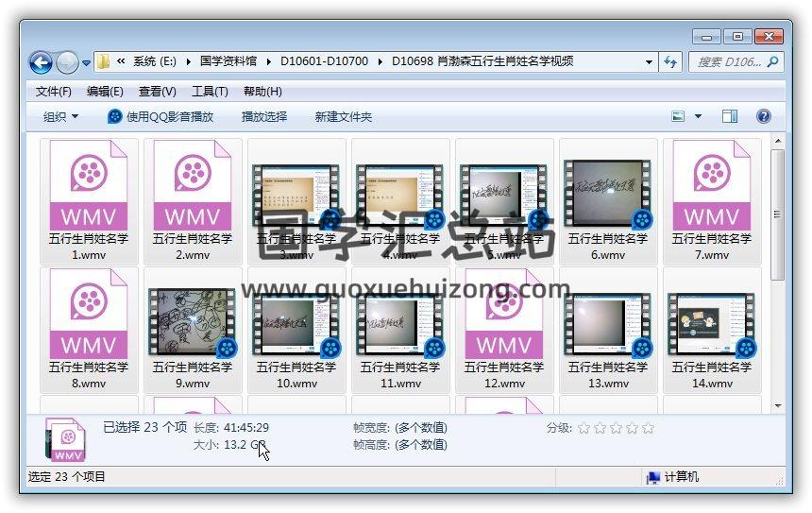
Task: Click the D10698 肖渤森五行生肖姓名学视频 breadcrumb
Action: (482, 61)
